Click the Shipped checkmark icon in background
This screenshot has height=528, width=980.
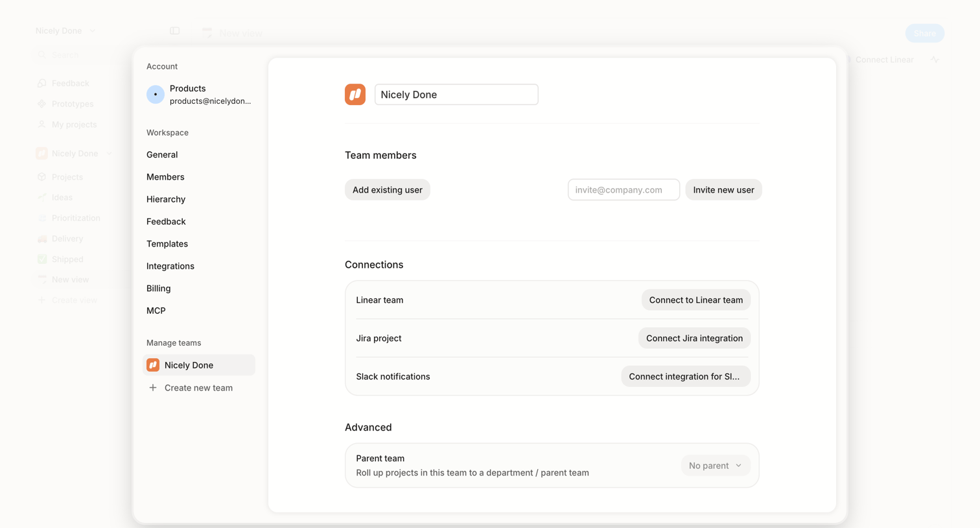42,259
